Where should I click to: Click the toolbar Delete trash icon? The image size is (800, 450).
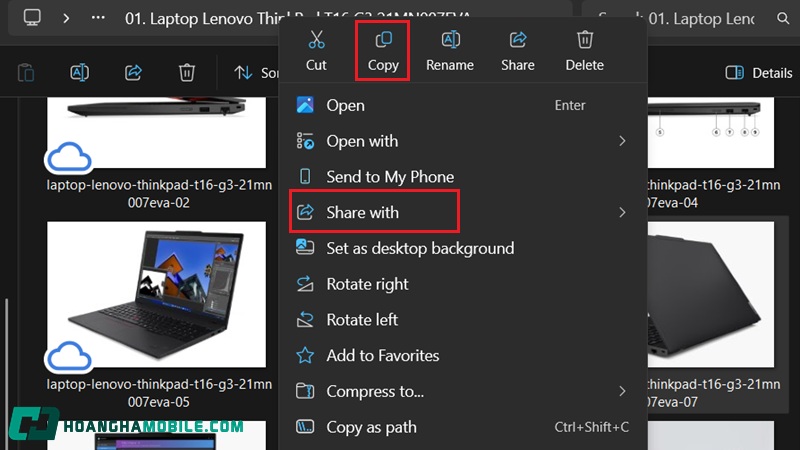[187, 72]
